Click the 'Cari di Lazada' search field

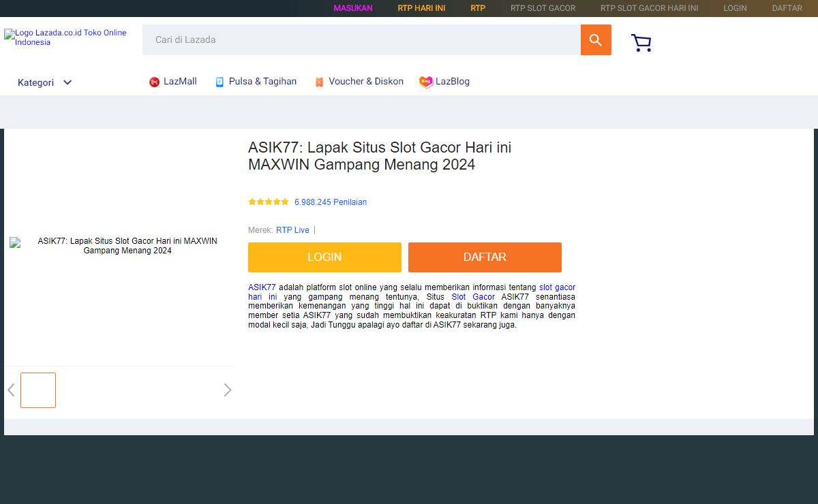tap(361, 40)
